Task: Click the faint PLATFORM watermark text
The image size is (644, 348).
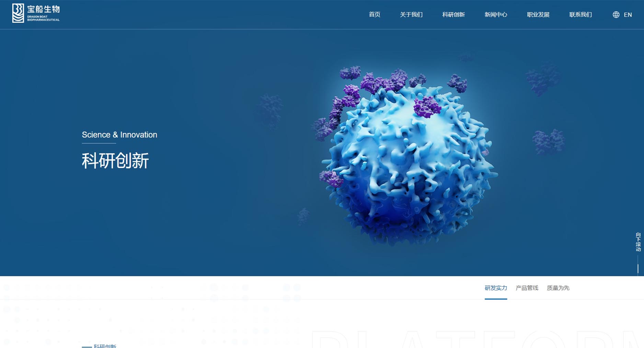Action: (x=477, y=340)
